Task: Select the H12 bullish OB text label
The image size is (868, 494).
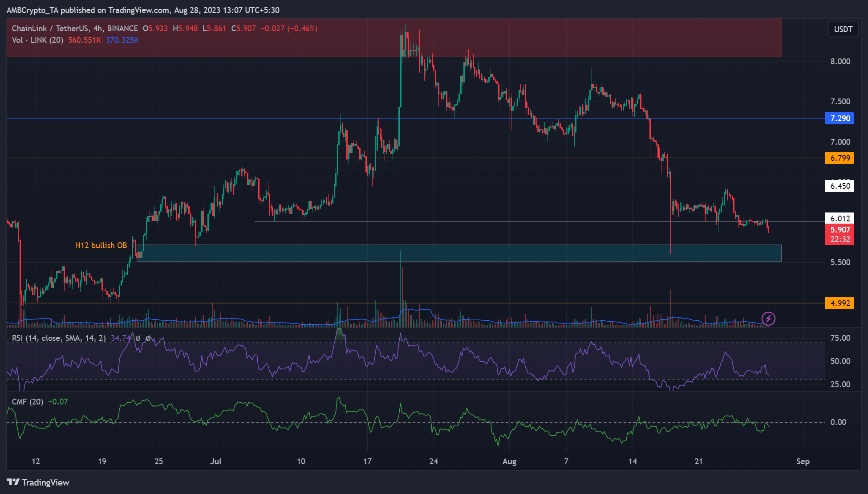Action: point(101,245)
